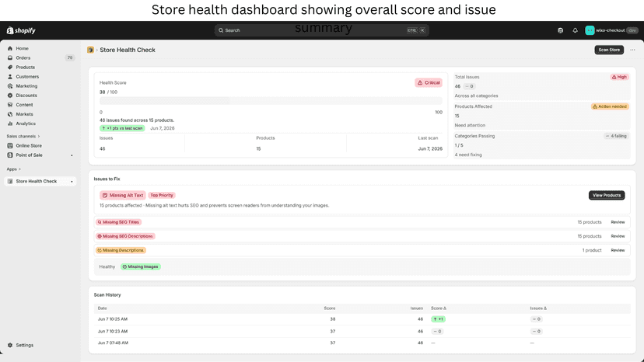Expand the Sales channels section
The width and height of the screenshot is (644, 362).
[x=23, y=136]
